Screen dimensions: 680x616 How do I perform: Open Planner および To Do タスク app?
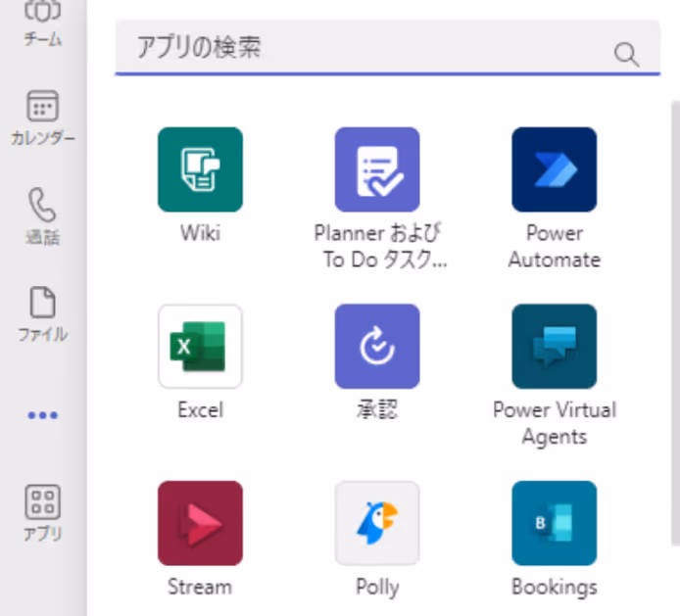[x=377, y=169]
